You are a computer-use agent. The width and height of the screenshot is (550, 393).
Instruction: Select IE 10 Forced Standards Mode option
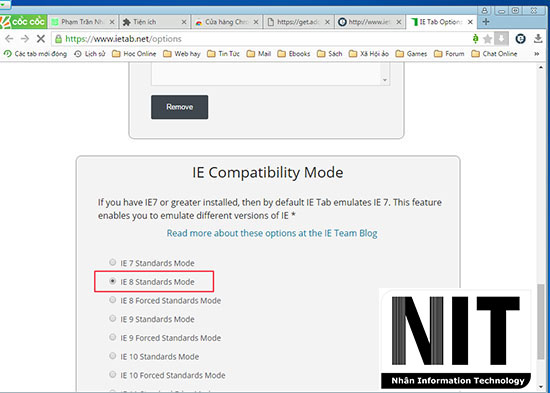click(x=113, y=374)
